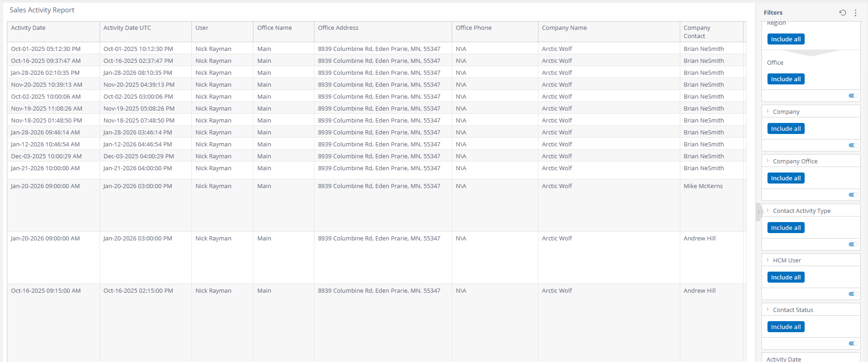Click Include all under Company Office filter

[x=786, y=178]
